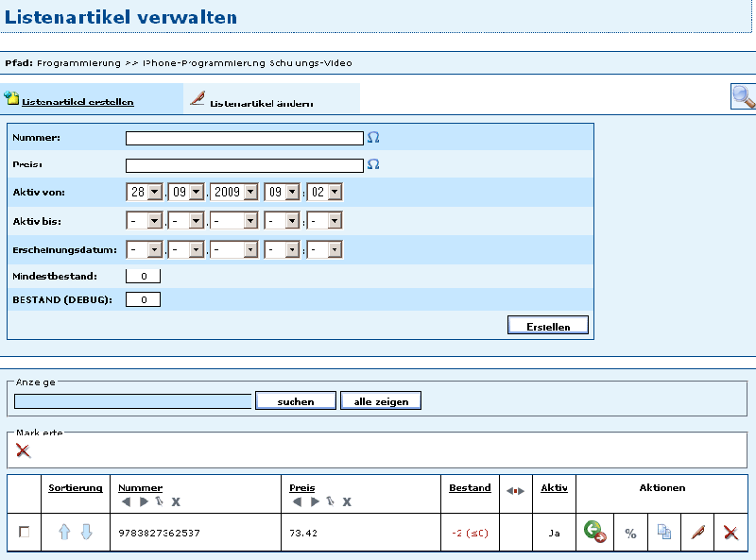Open the search magnifier icon

[x=744, y=97]
